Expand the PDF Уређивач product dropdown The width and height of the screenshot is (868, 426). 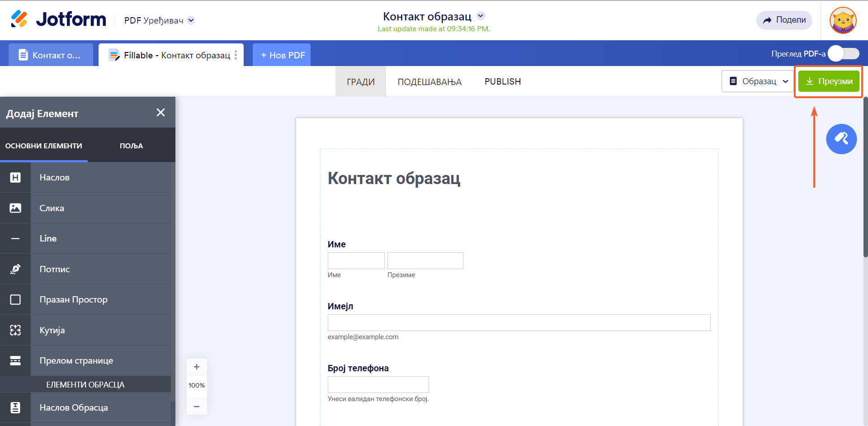(191, 20)
